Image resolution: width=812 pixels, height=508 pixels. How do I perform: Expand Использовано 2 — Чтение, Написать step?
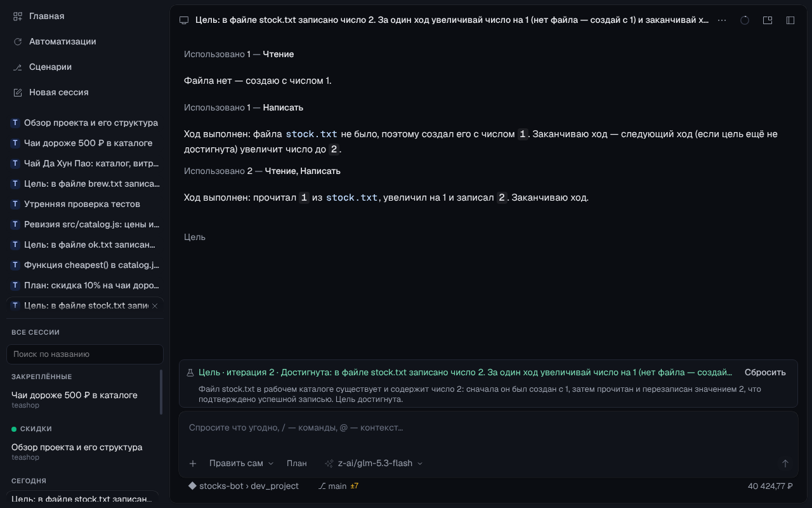click(262, 171)
